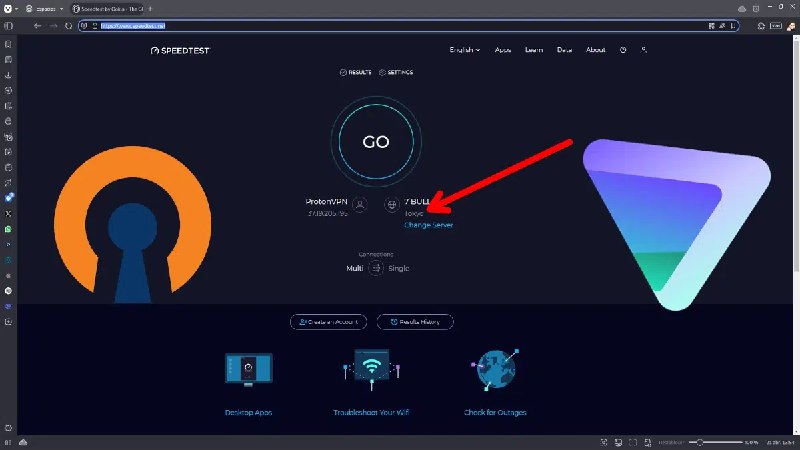800x450 pixels.
Task: Open the Results History button
Action: click(415, 322)
